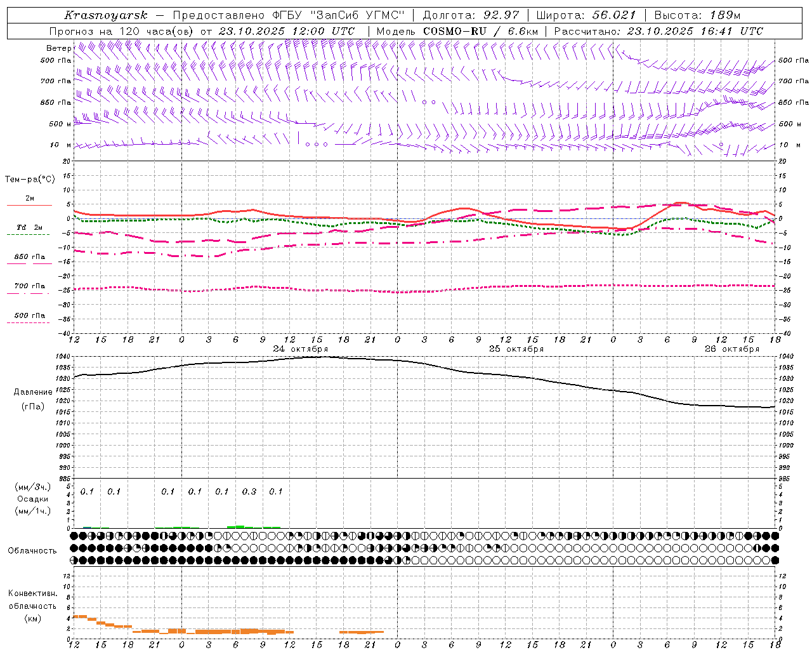Click the forecast start 23.10.2025 12:00 UTC

click(287, 31)
